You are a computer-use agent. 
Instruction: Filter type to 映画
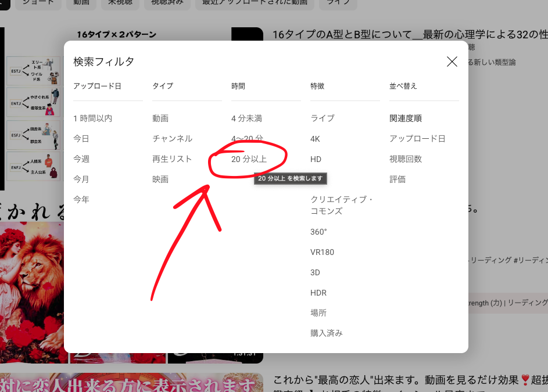(x=160, y=179)
